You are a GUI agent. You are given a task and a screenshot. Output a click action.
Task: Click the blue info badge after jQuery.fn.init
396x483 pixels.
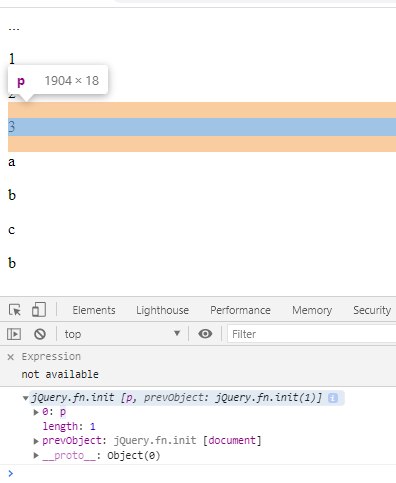(x=333, y=398)
